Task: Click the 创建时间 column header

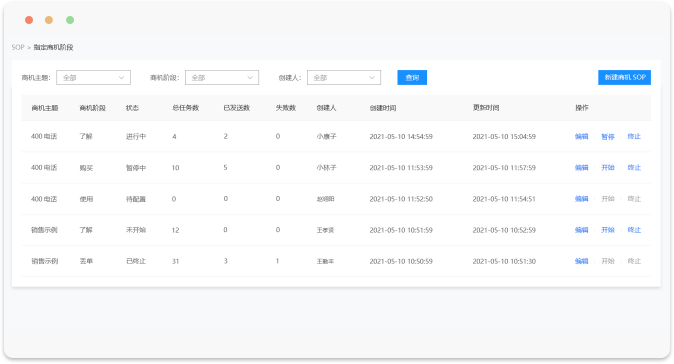Action: click(x=383, y=108)
